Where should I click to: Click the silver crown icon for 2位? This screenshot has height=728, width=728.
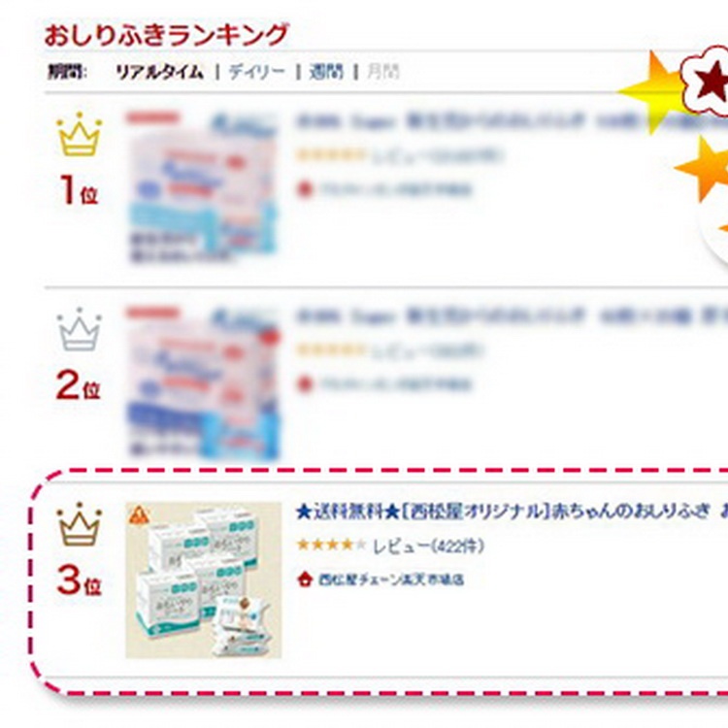tap(79, 329)
